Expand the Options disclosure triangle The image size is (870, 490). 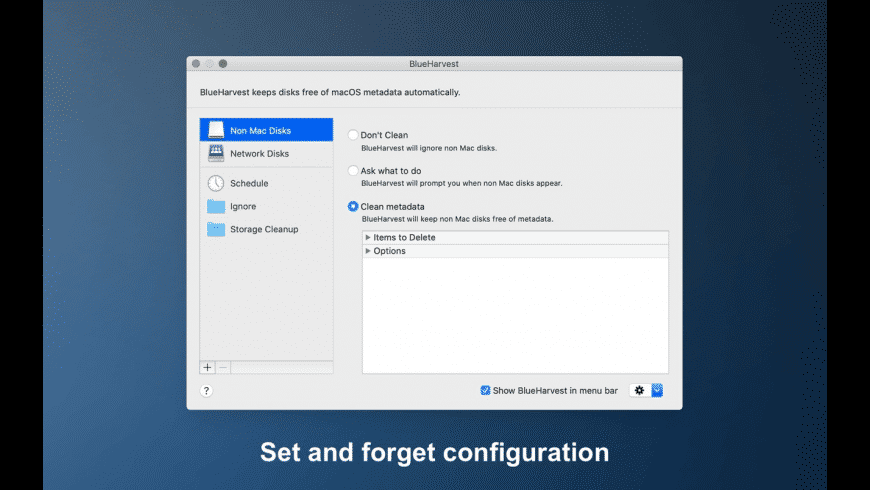[x=367, y=251]
